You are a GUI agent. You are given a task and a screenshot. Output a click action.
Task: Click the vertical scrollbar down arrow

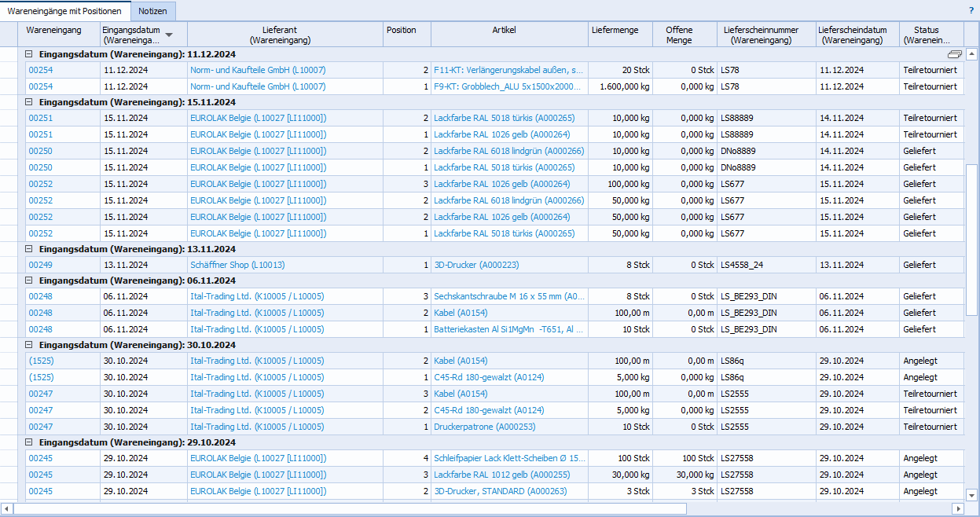pyautogui.click(x=972, y=494)
